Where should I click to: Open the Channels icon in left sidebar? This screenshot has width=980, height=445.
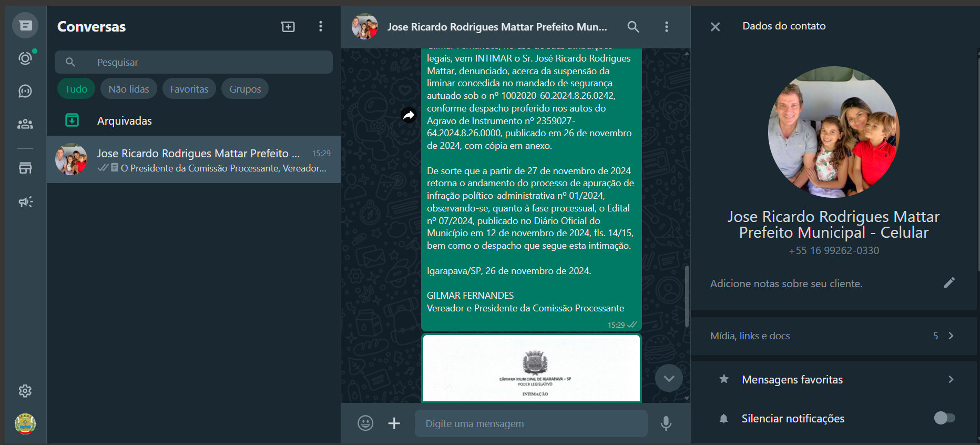point(25,92)
